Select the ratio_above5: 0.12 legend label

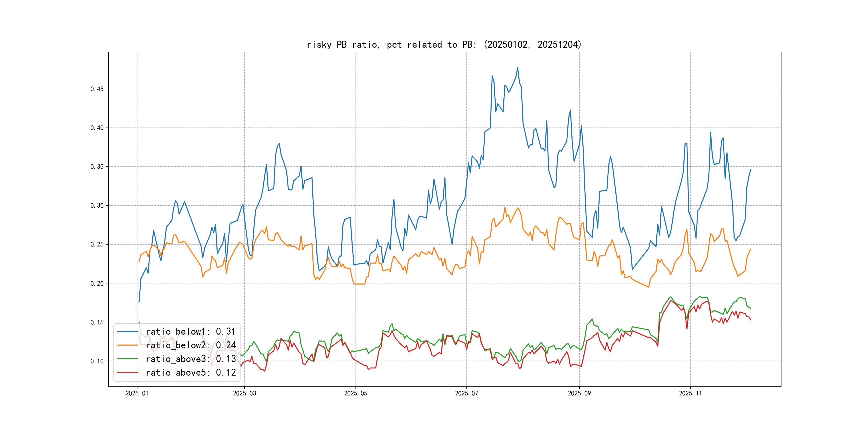(x=190, y=373)
